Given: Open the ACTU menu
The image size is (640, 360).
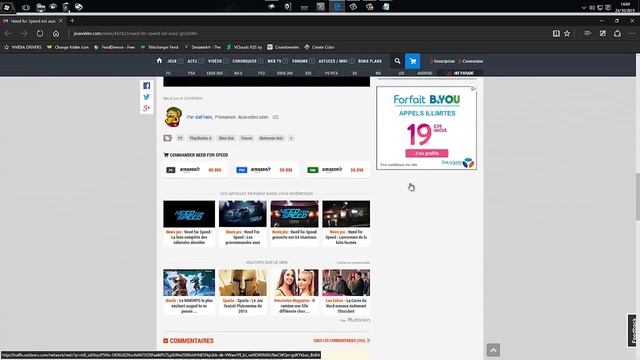Looking at the screenshot, I should (192, 61).
